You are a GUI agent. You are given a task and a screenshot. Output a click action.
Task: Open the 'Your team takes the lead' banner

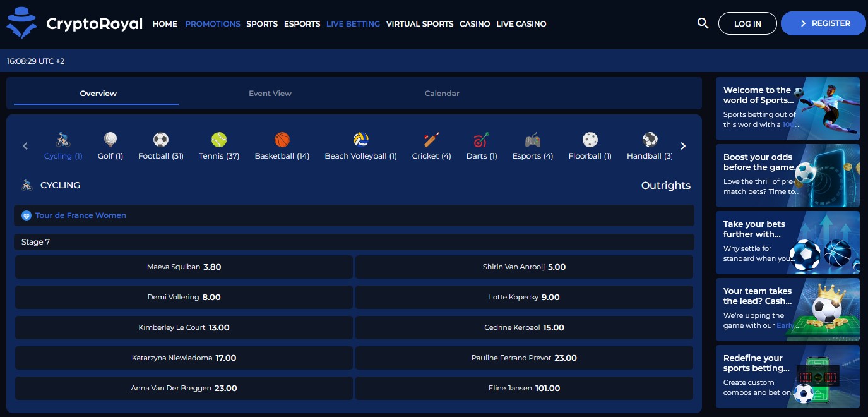[788, 310]
